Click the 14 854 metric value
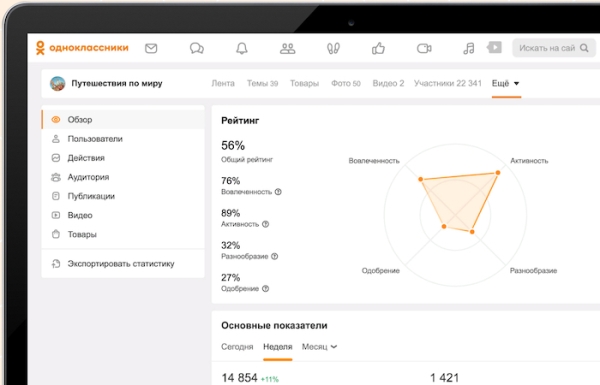Screen dimensions: 600x385 click(240, 378)
